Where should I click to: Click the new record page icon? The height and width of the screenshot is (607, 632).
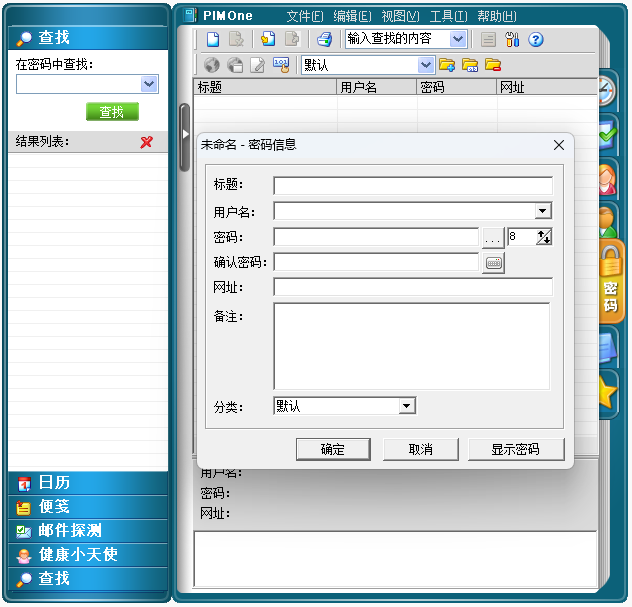pos(213,39)
